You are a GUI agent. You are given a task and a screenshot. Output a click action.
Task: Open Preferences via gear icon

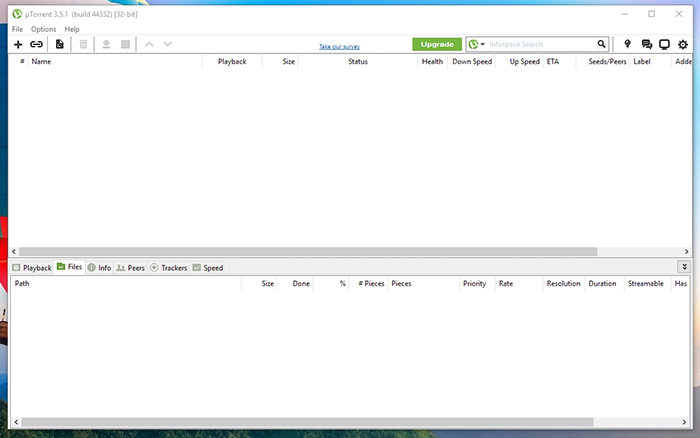click(683, 44)
